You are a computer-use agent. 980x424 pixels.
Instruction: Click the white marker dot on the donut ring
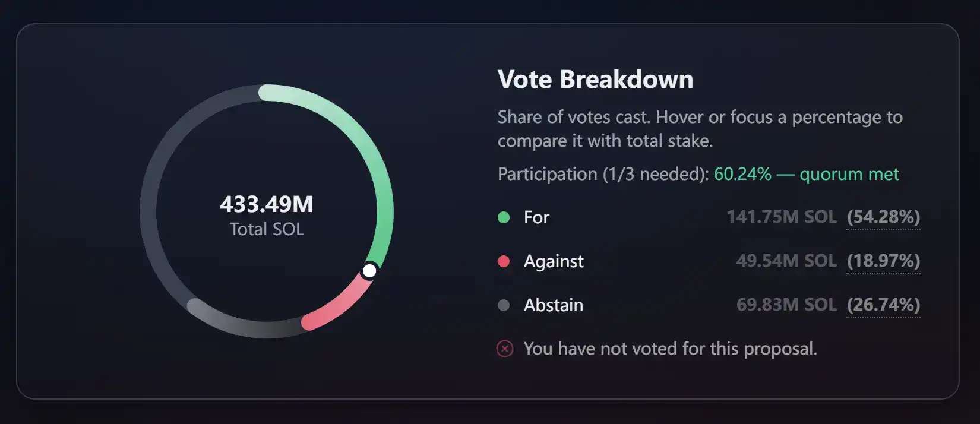click(369, 271)
